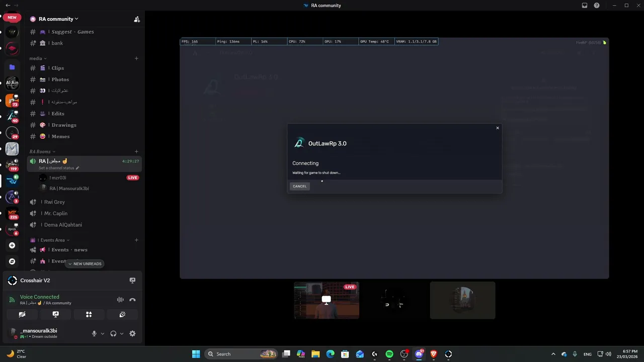Click the Crosshair V2 activity name
644x362 pixels.
click(35, 281)
